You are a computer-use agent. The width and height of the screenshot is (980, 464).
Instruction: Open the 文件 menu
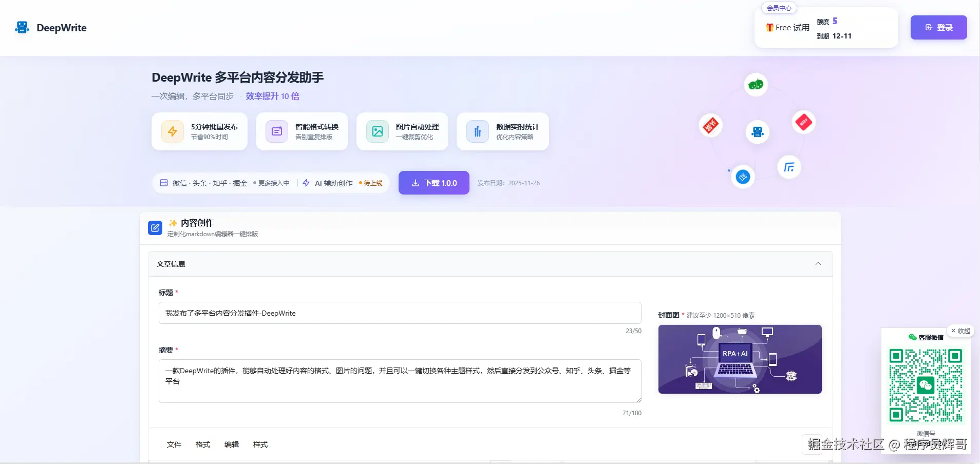tap(174, 444)
